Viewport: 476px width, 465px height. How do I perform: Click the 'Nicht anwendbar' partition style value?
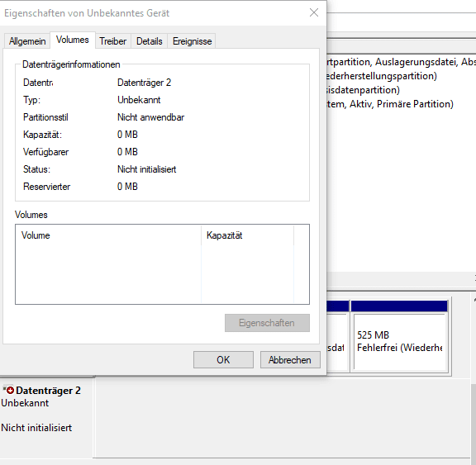click(x=151, y=117)
